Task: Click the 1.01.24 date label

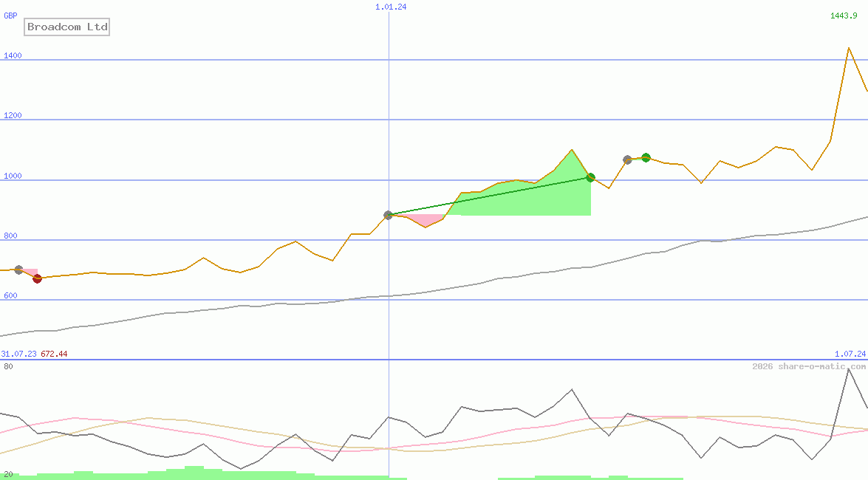Action: coord(391,7)
